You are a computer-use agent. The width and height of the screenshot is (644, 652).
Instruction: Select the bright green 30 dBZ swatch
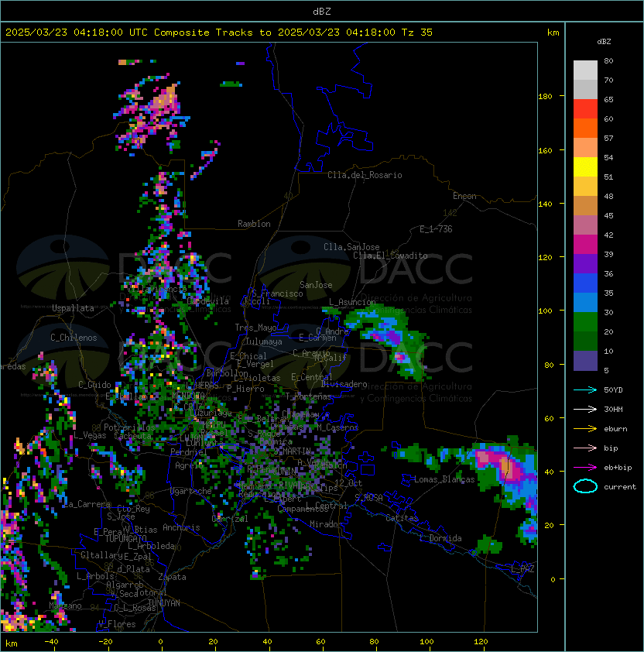585,322
